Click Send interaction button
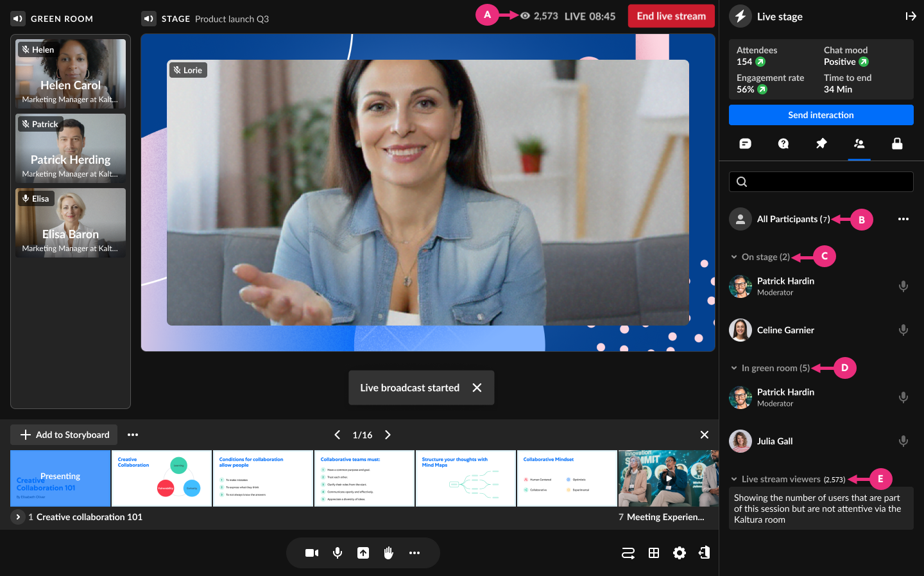Screen dimensions: 924x576 click(821, 115)
